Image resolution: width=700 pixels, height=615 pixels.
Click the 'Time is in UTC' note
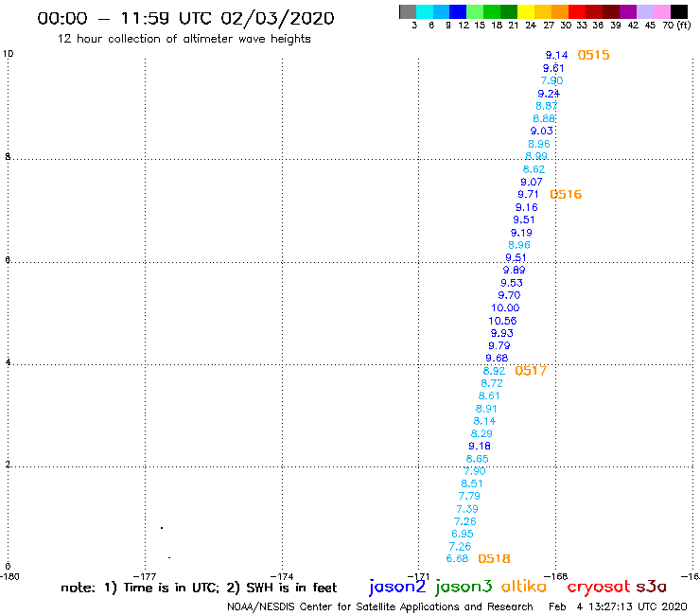point(171,588)
